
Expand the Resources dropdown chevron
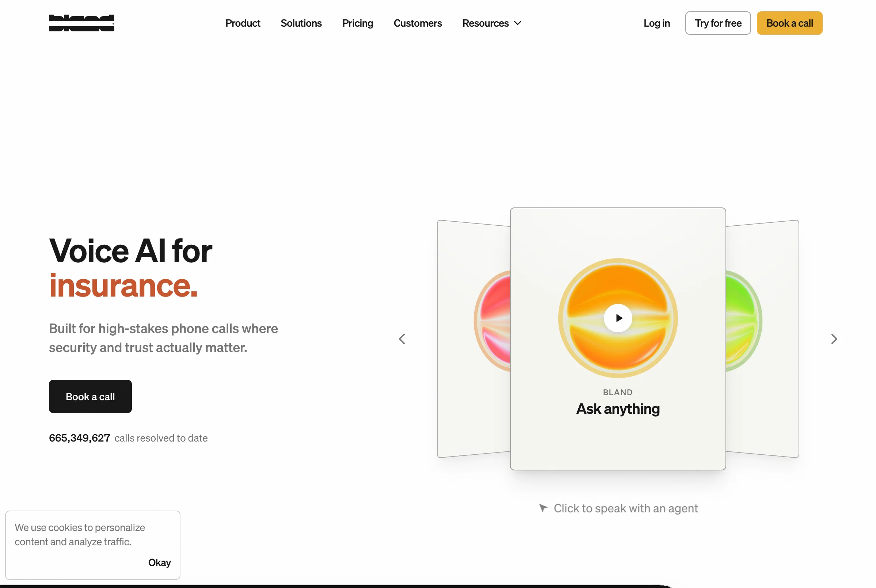point(518,23)
